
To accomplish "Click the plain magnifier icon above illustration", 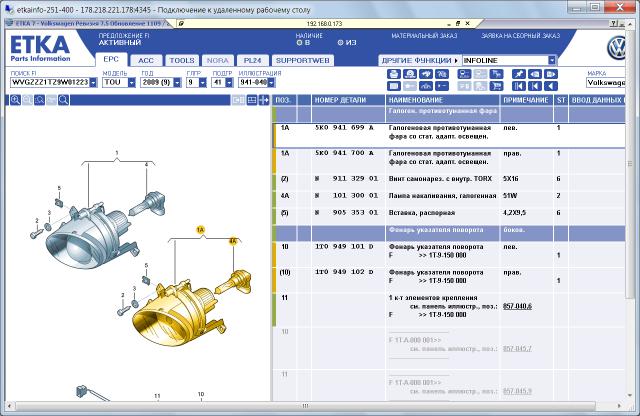I will (x=63, y=100).
